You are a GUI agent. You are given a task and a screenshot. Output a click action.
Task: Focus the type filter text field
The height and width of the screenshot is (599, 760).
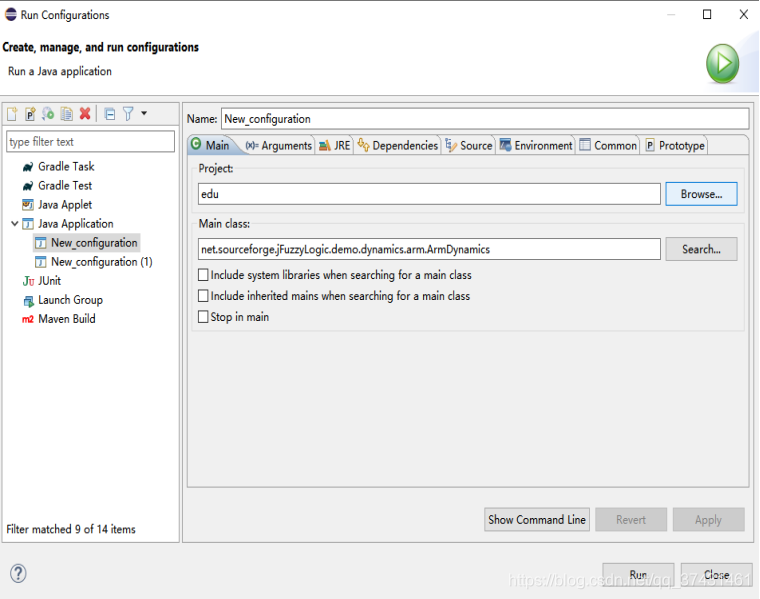pyautogui.click(x=90, y=142)
